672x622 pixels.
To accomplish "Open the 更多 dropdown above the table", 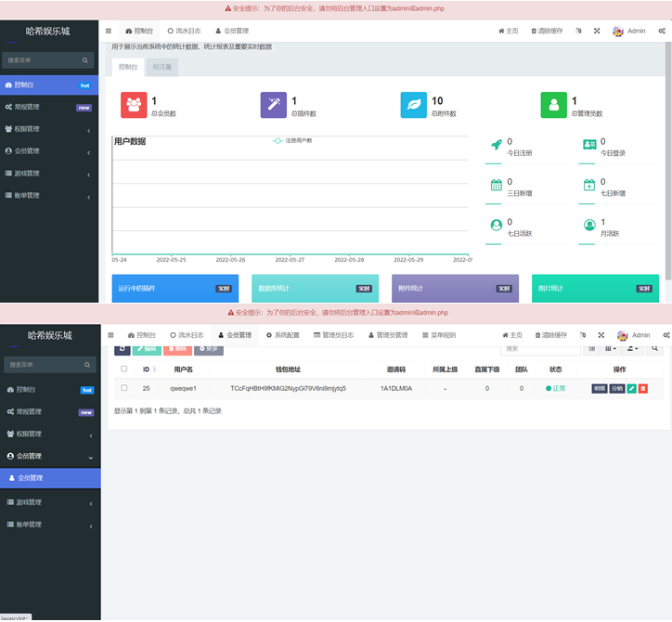I will point(208,349).
